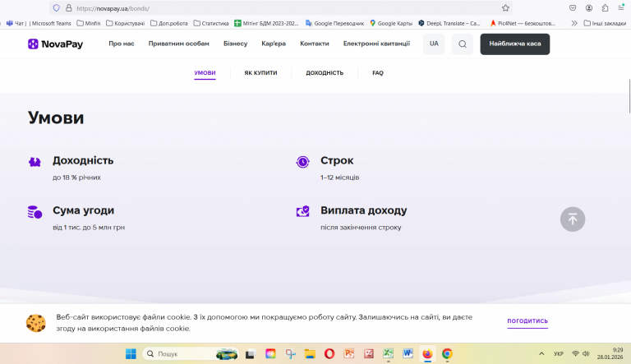Launch Snipping Tool from taskbar
The height and width of the screenshot is (364, 631).
(290, 354)
